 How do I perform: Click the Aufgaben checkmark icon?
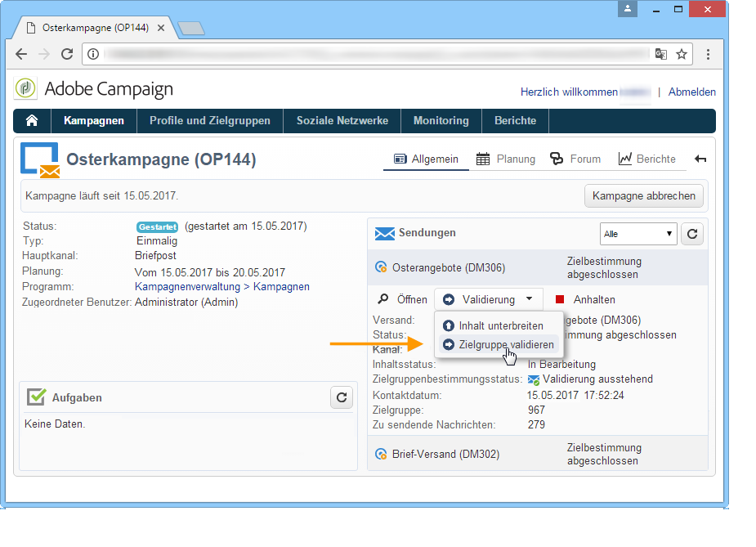point(37,397)
